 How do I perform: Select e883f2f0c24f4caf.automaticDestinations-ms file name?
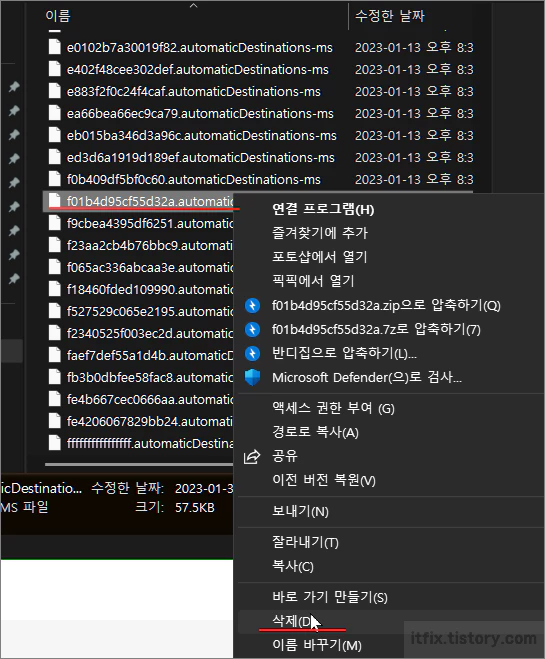pyautogui.click(x=194, y=91)
